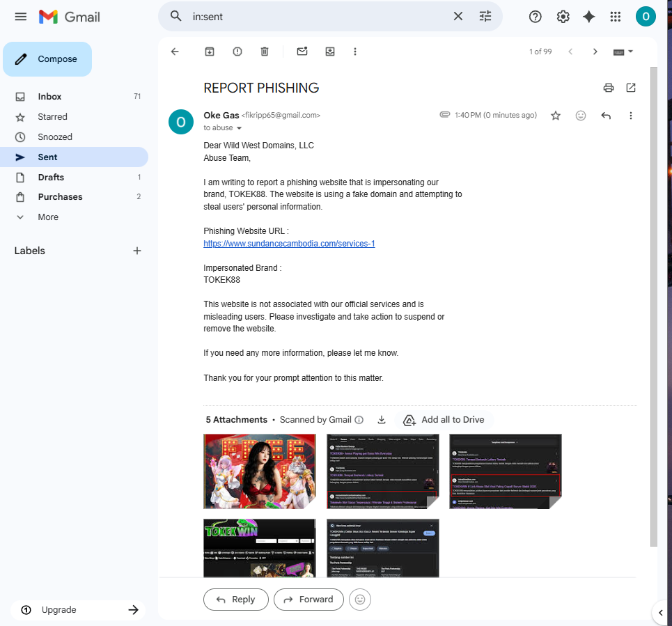This screenshot has width=672, height=626.
Task: Click Add all to Drive
Action: [444, 420]
